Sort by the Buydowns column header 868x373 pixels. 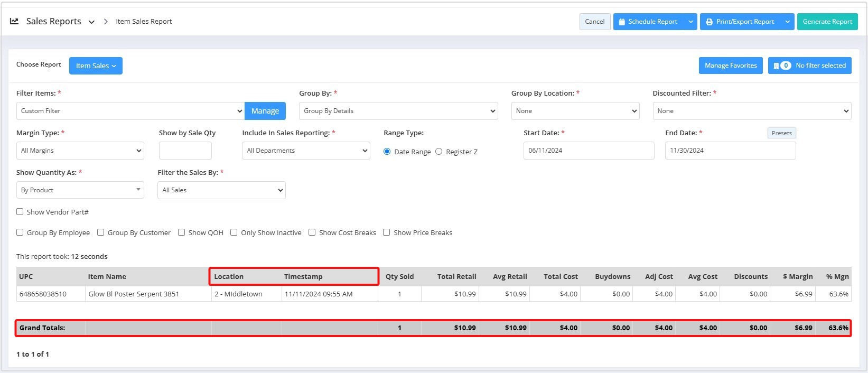[x=613, y=276]
